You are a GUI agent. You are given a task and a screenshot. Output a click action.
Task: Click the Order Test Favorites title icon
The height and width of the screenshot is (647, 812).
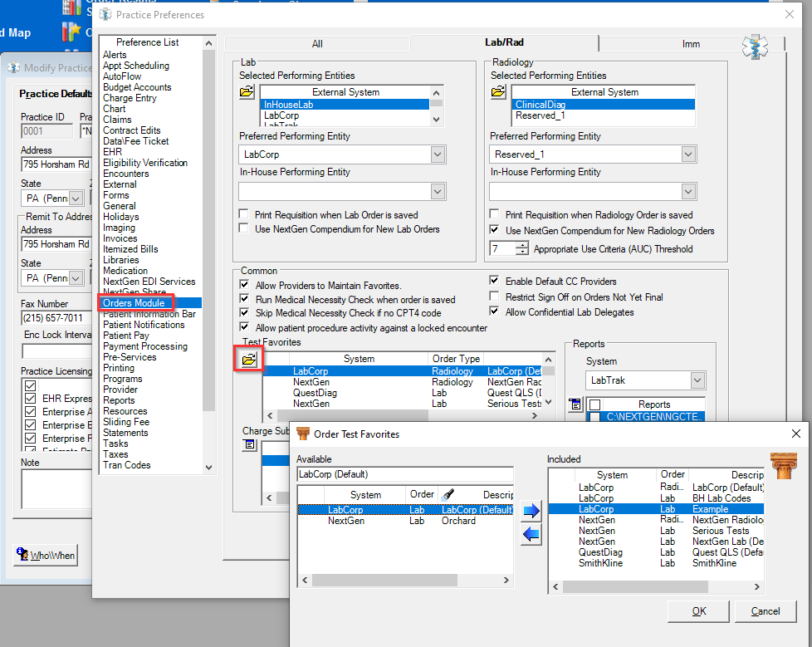click(x=303, y=434)
